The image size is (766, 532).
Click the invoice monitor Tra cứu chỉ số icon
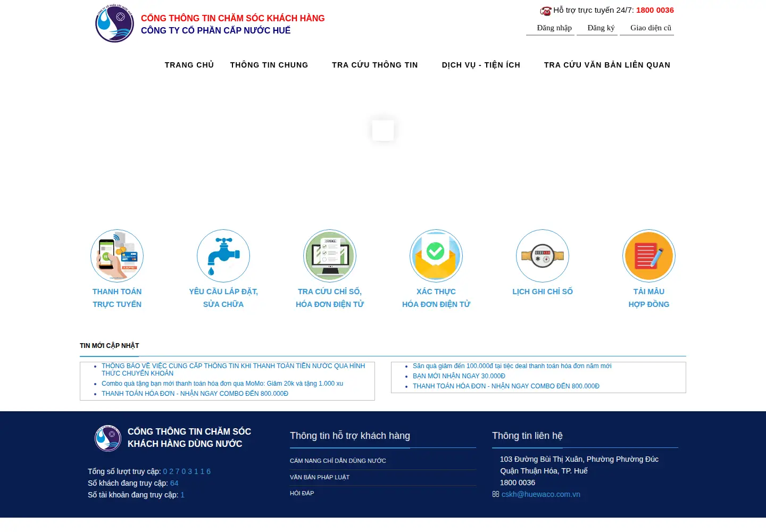(330, 256)
